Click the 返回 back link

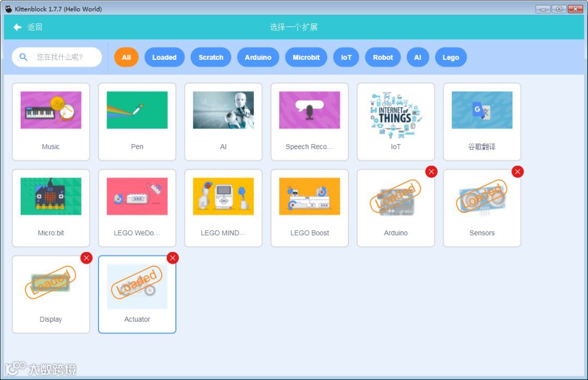tap(34, 27)
